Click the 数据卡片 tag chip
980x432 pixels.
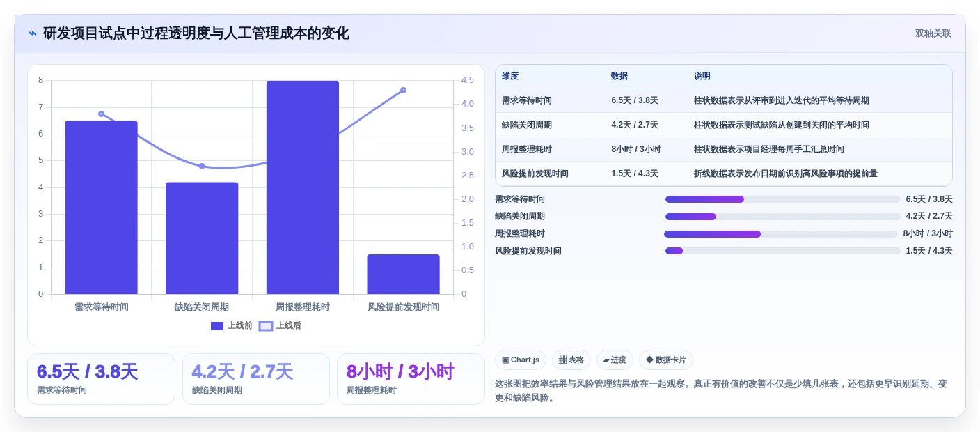666,360
